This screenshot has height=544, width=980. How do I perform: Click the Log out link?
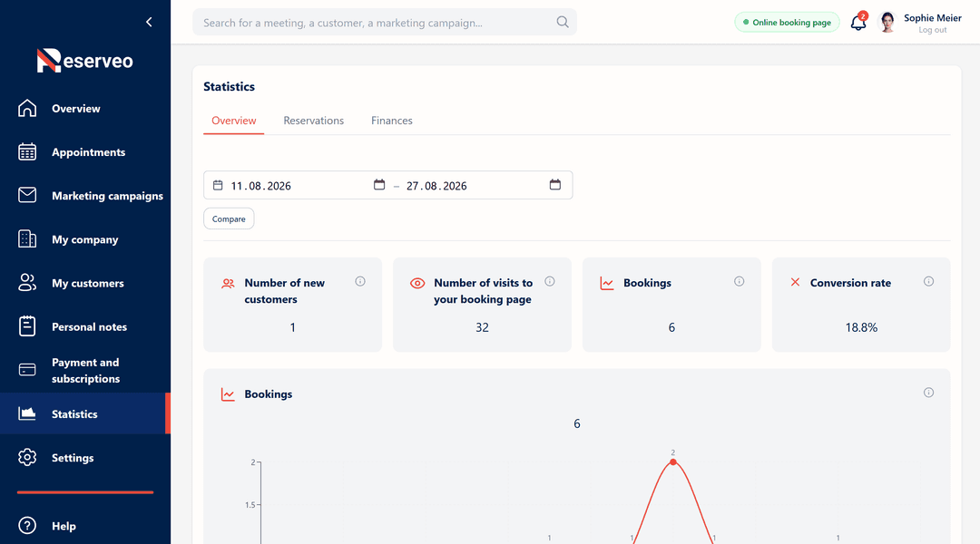point(933,30)
